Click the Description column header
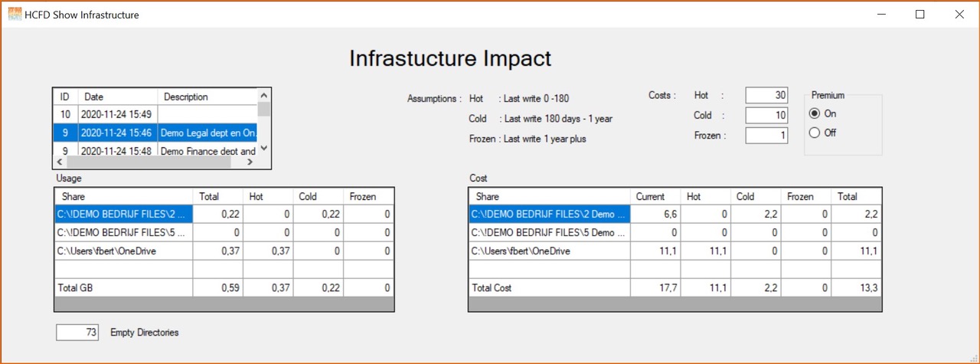The height and width of the screenshot is (364, 980). pos(207,97)
